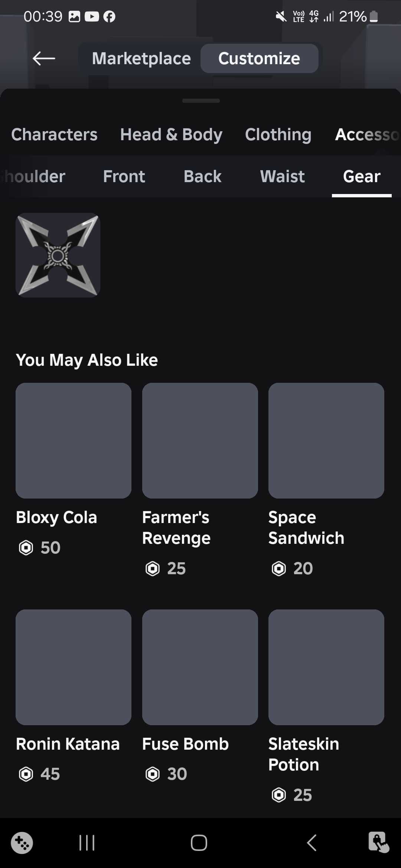Screen dimensions: 401x868
Task: Select the Front accessory subtab
Action: click(x=124, y=176)
